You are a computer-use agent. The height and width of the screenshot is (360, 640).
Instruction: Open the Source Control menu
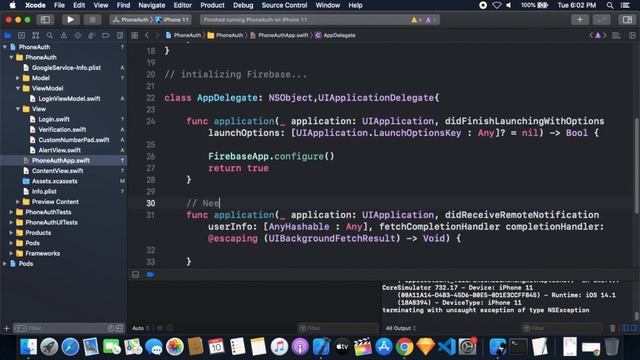[x=284, y=5]
